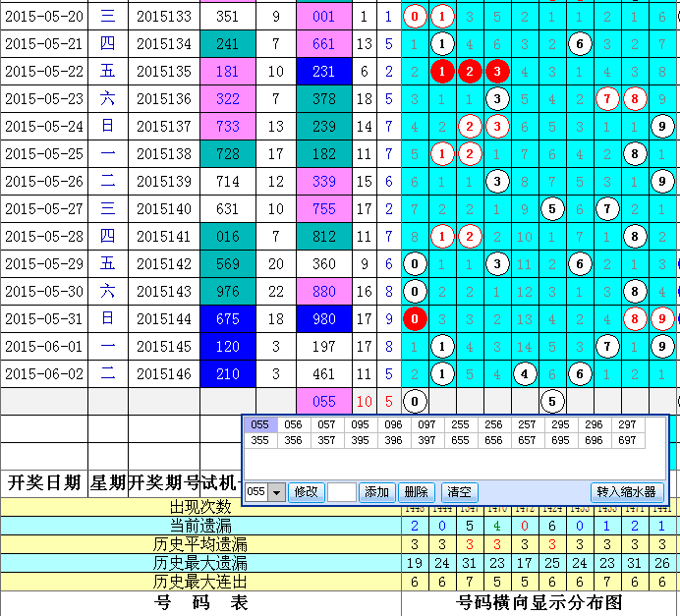This screenshot has height=616, width=680.
Task: Click the circled 4 in row 2015146
Action: [x=526, y=373]
